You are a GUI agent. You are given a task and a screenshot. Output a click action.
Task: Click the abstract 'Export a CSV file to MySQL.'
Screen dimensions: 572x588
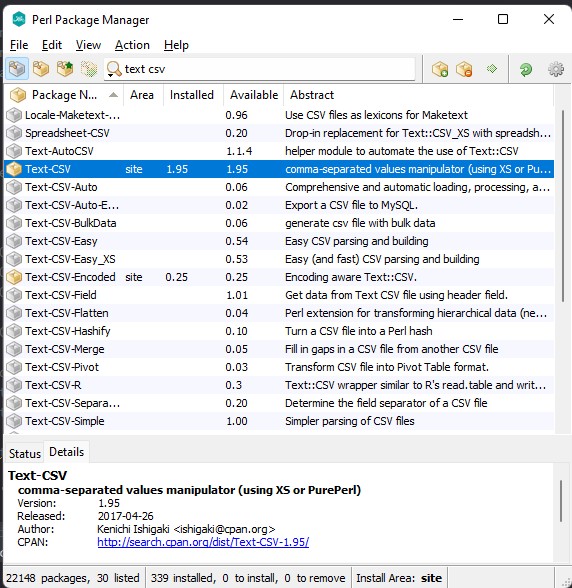coord(351,205)
